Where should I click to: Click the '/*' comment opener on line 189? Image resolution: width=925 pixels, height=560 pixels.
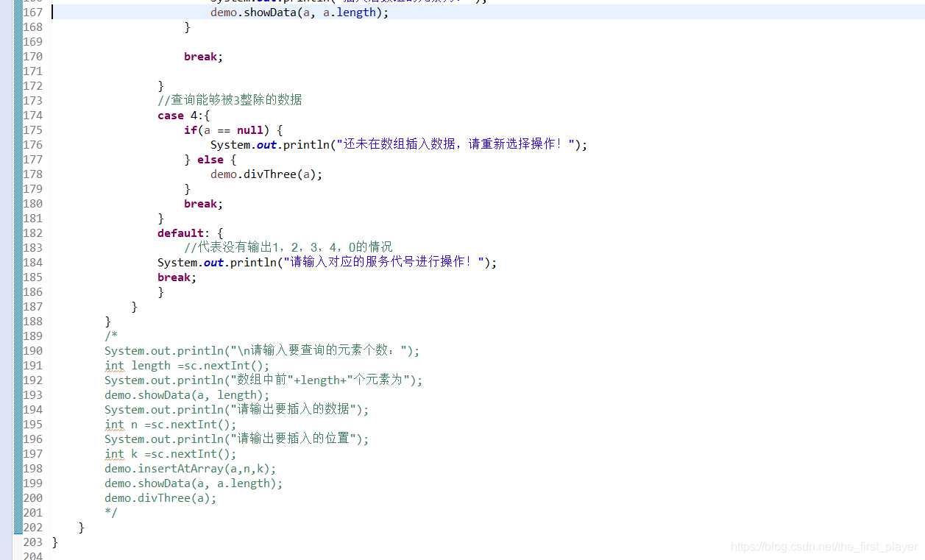point(111,336)
